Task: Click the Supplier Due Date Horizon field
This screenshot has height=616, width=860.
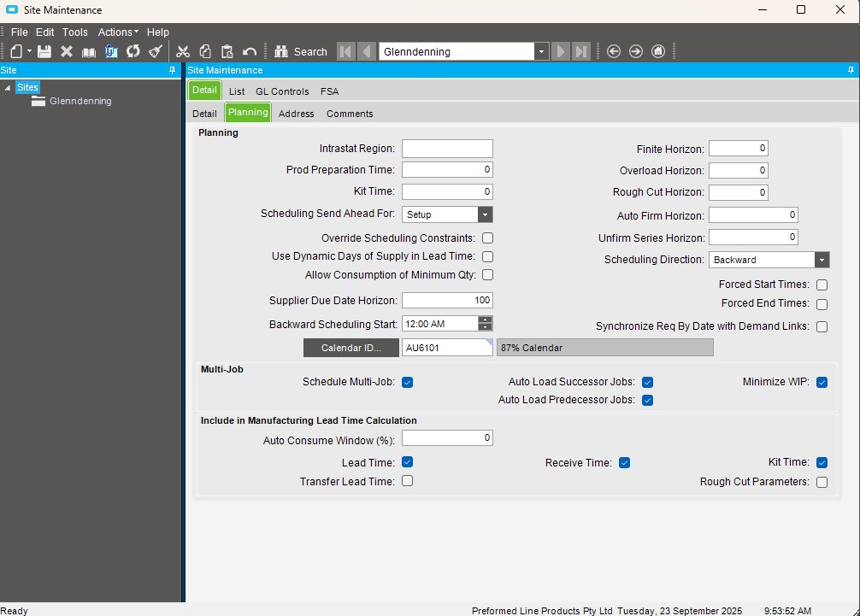Action: click(447, 300)
